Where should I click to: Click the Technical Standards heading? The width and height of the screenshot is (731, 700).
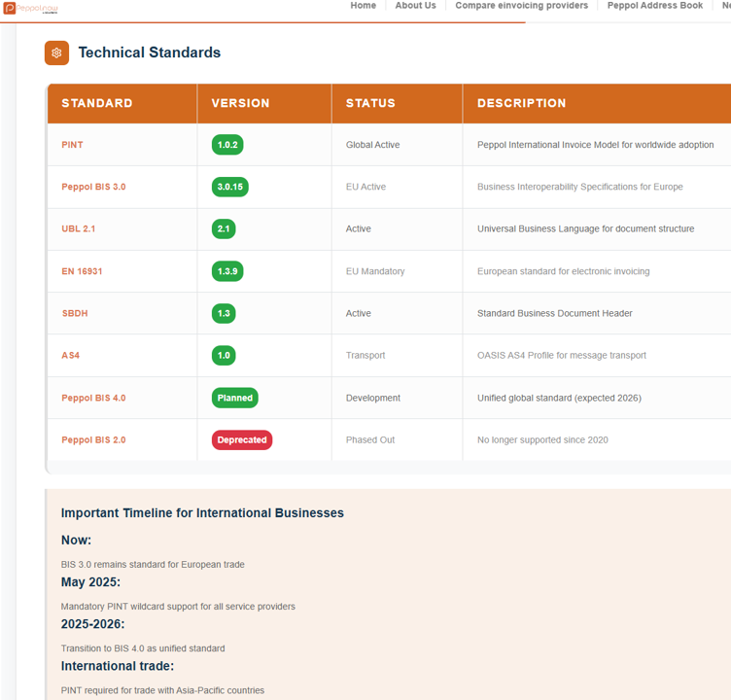pyautogui.click(x=150, y=52)
